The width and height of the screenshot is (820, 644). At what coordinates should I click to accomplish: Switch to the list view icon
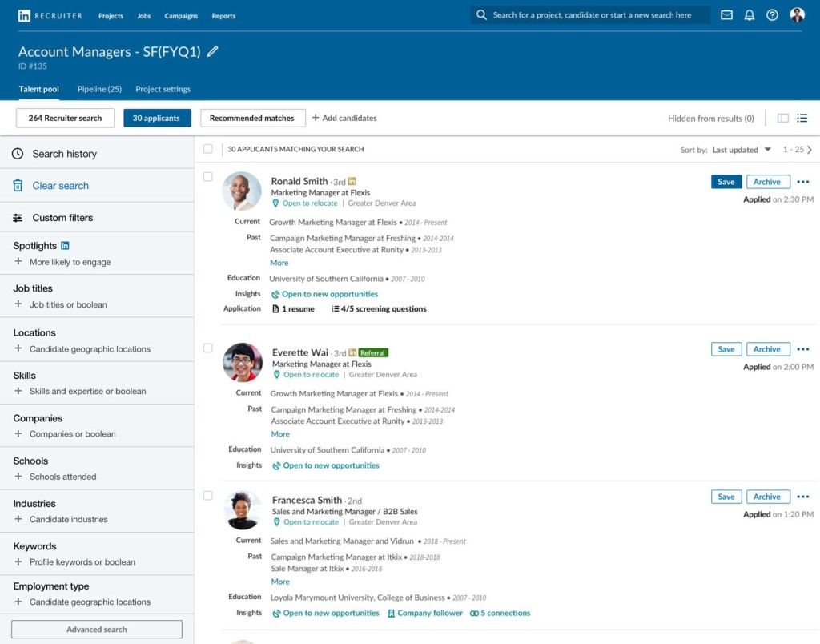(802, 119)
